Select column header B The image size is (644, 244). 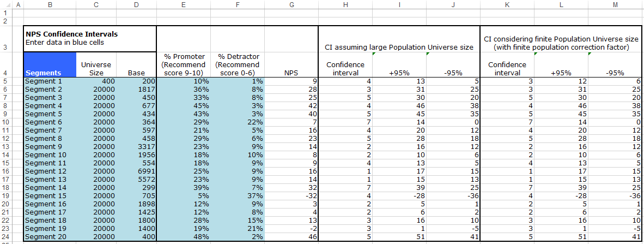pos(50,4)
